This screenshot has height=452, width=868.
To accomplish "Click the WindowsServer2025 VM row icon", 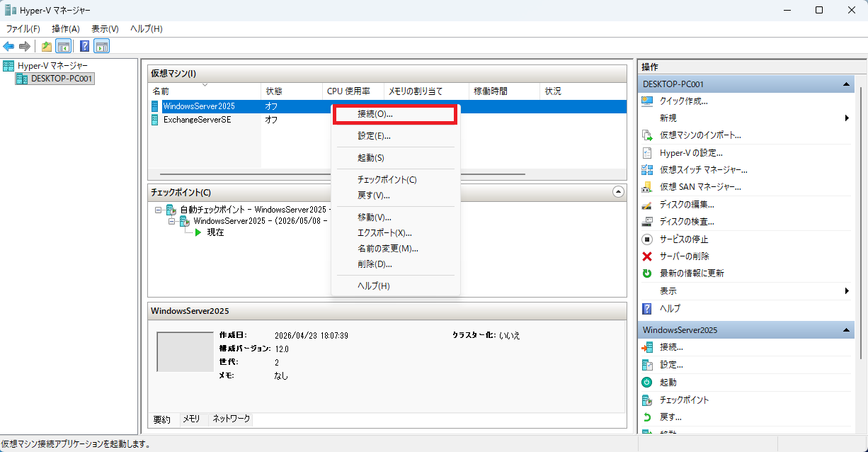I will pos(155,106).
